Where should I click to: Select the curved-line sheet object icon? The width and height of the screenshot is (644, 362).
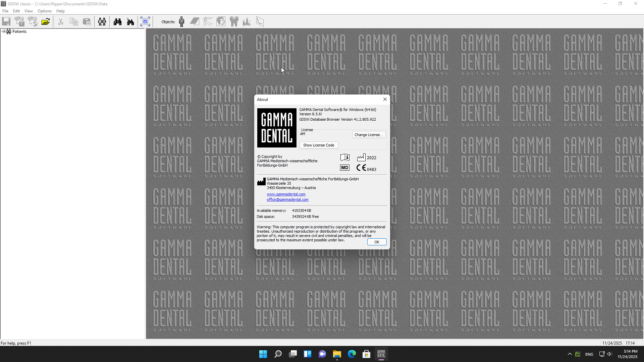(x=260, y=22)
